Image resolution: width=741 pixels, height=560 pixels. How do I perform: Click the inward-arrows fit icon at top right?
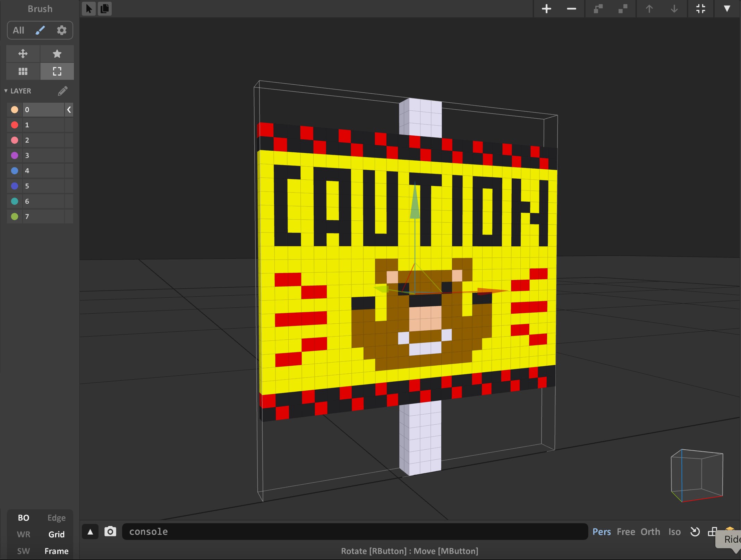click(701, 9)
